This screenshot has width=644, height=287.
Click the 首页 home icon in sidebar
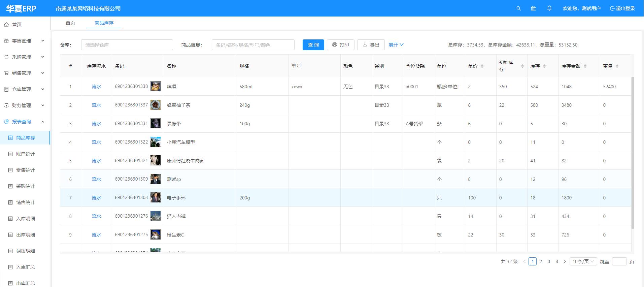(x=6, y=25)
